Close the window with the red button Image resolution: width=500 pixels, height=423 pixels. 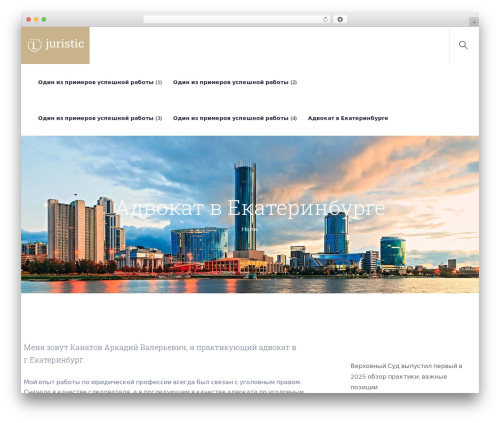point(29,20)
